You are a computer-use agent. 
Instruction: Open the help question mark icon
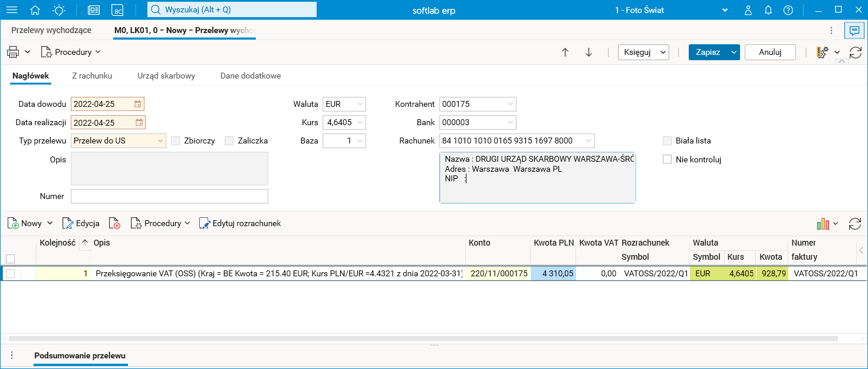coord(788,10)
